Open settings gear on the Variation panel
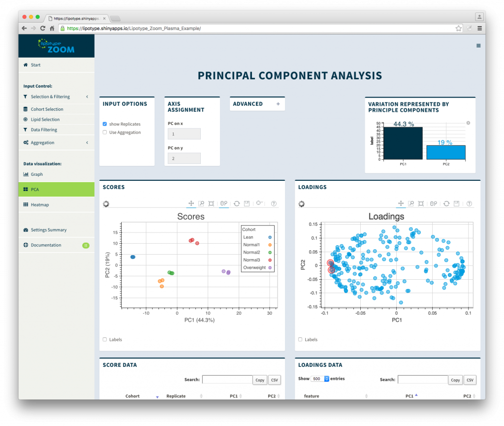The height and width of the screenshot is (426, 504). click(x=468, y=123)
